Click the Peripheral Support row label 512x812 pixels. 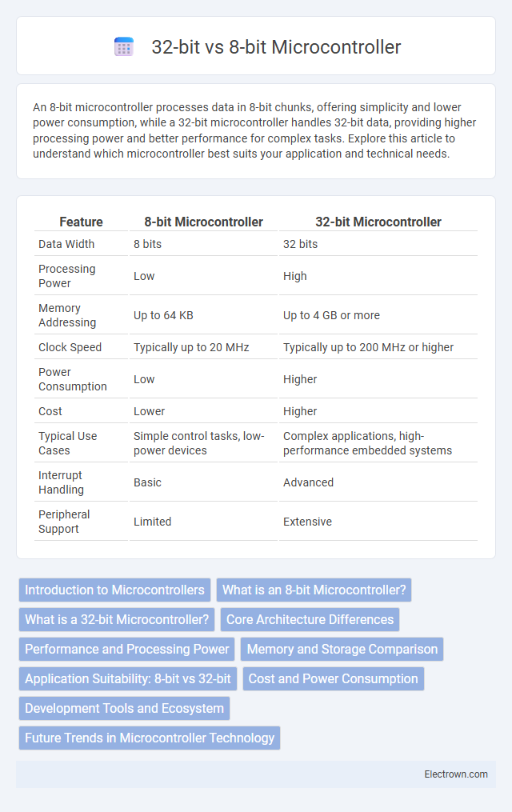click(x=64, y=522)
